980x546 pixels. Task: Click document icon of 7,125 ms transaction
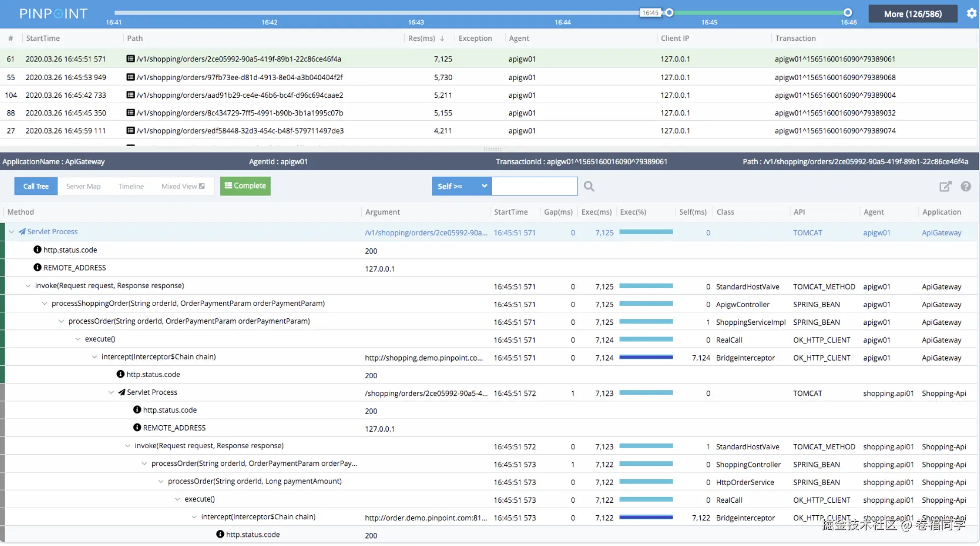tap(131, 59)
